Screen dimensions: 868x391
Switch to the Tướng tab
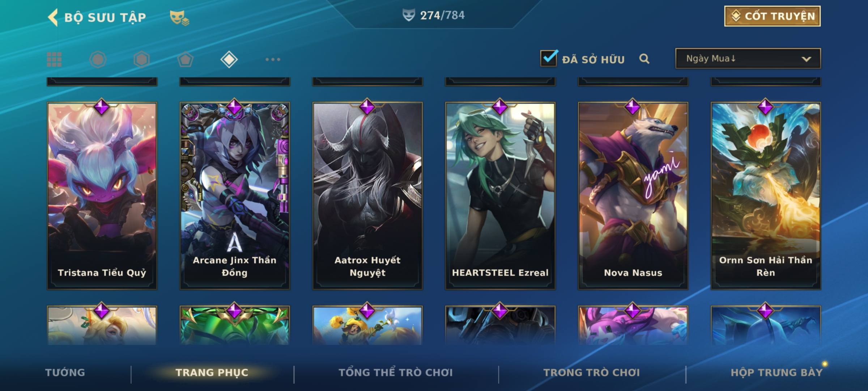click(65, 373)
